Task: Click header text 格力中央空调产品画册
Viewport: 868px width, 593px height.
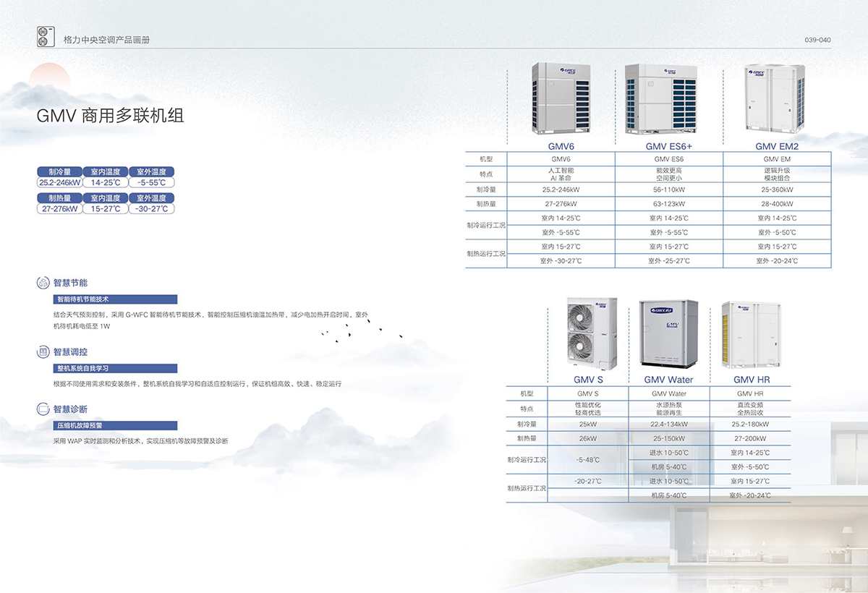Action: tap(108, 39)
